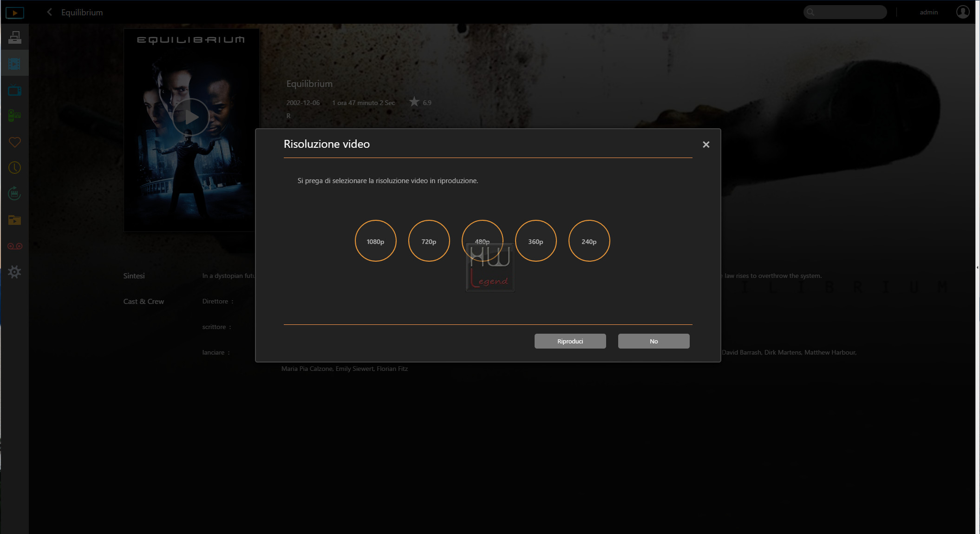Click the Direttore label
980x534 pixels.
(x=215, y=301)
